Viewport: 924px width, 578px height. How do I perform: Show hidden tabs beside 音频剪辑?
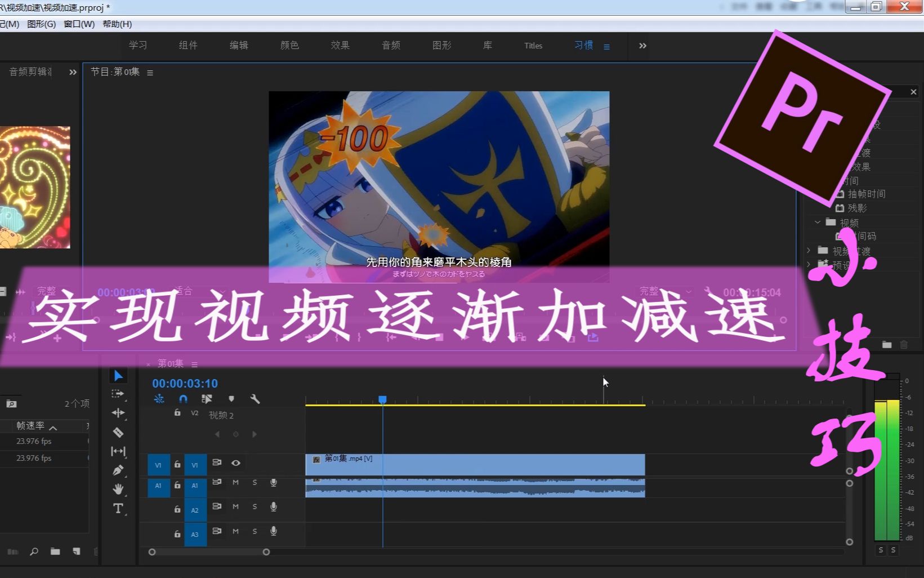click(73, 72)
